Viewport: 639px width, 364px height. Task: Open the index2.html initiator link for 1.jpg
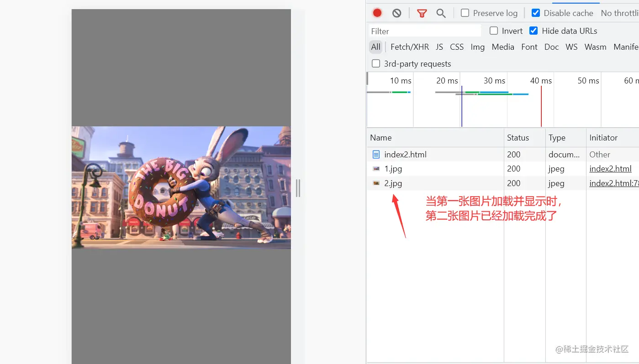[611, 169]
